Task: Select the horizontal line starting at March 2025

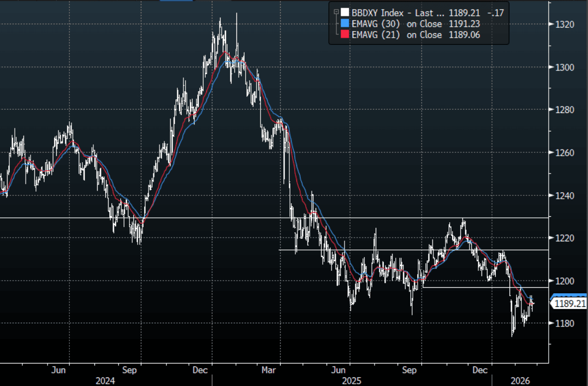Action: (409, 250)
